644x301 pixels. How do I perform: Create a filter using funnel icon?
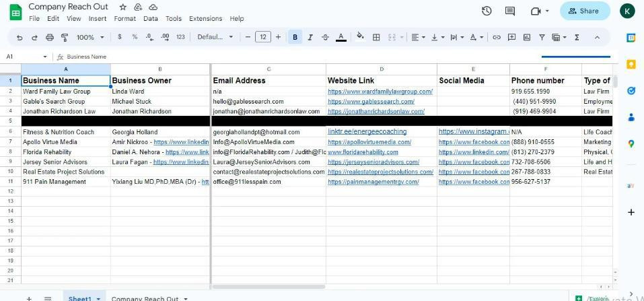(x=542, y=37)
